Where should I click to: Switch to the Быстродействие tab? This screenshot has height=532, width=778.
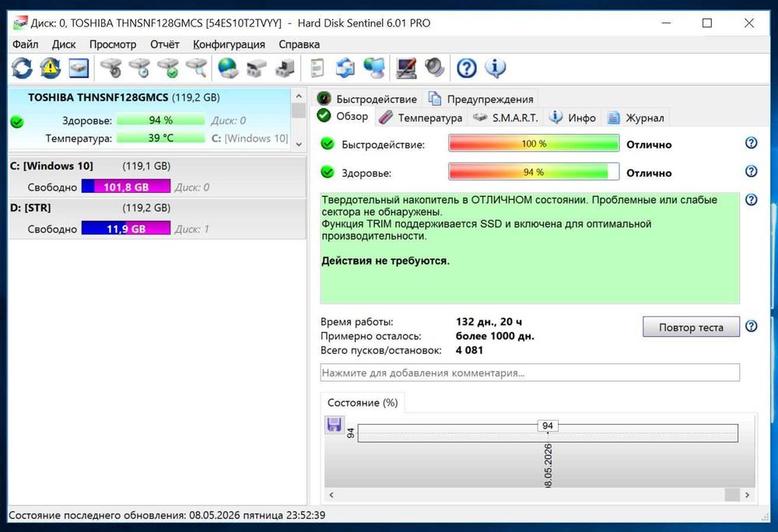click(x=367, y=99)
